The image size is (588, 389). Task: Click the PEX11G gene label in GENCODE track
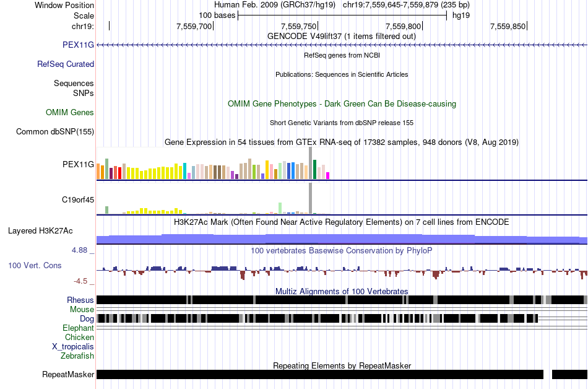(x=78, y=45)
